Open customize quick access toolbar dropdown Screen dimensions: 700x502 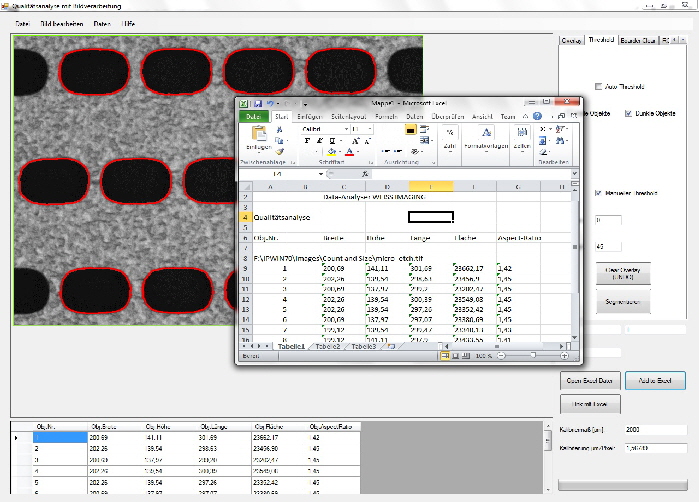(x=305, y=104)
